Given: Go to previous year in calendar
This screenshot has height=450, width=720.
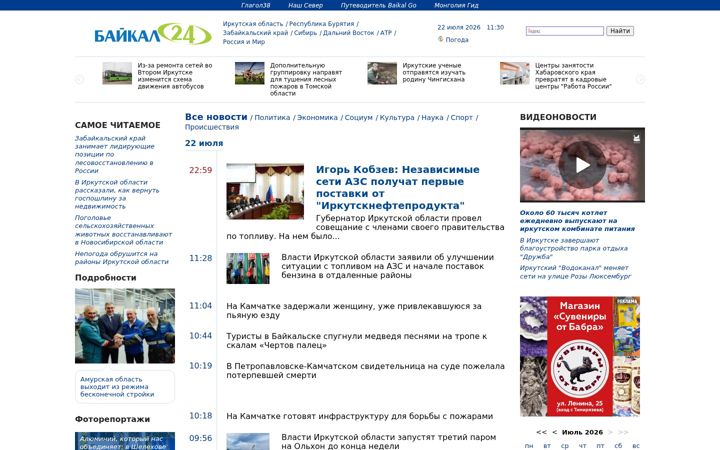Looking at the screenshot, I should (541, 432).
